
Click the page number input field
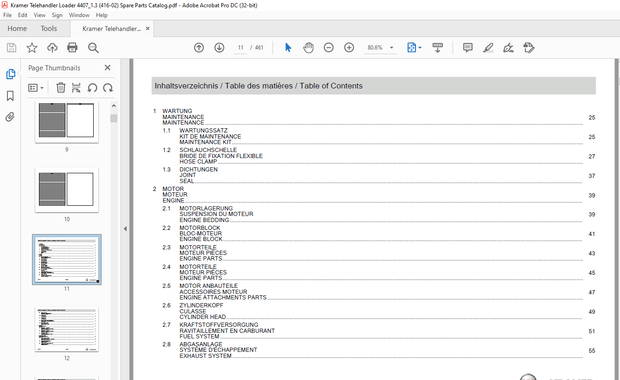[240, 48]
